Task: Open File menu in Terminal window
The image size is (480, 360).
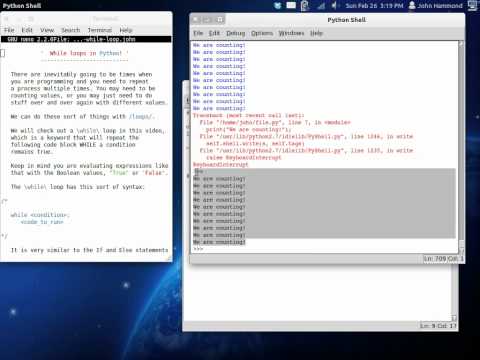Action: coord(9,30)
